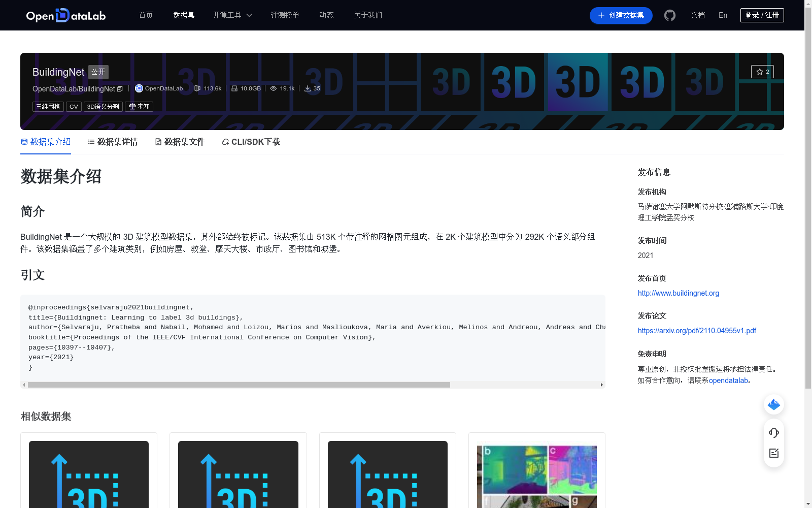The width and height of the screenshot is (812, 508).
Task: Click the star icon to favorite dataset
Action: (x=760, y=72)
